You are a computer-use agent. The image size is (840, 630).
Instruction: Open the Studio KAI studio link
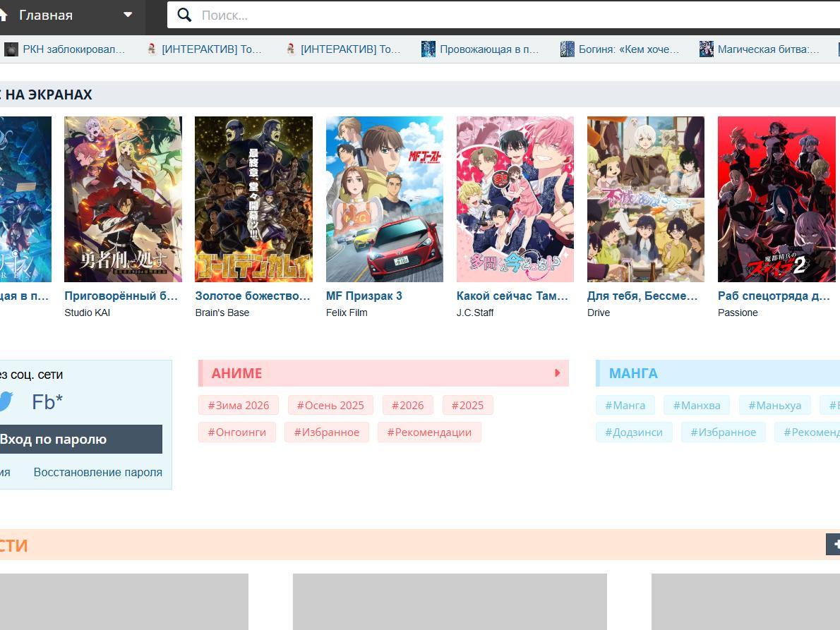88,313
